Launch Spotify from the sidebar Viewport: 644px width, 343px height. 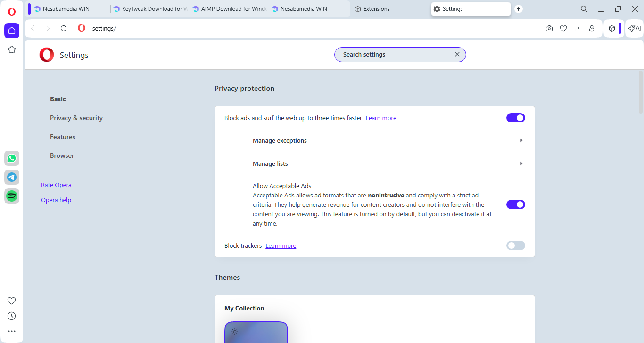(x=12, y=196)
